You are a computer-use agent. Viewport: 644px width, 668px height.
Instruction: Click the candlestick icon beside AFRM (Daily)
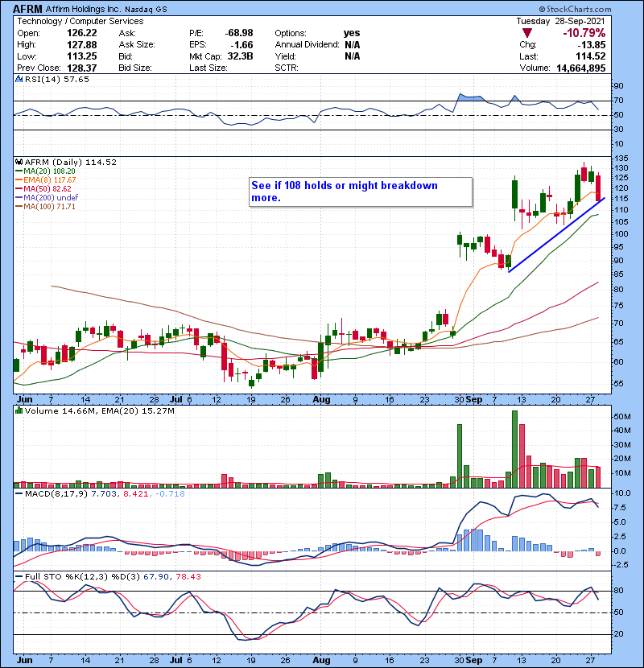point(19,162)
